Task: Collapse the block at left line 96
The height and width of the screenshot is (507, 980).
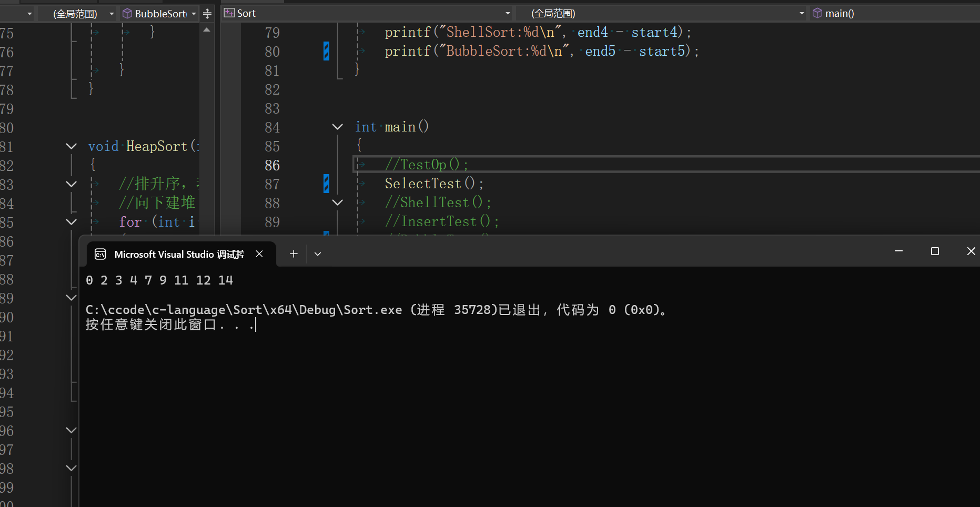Action: tap(72, 430)
